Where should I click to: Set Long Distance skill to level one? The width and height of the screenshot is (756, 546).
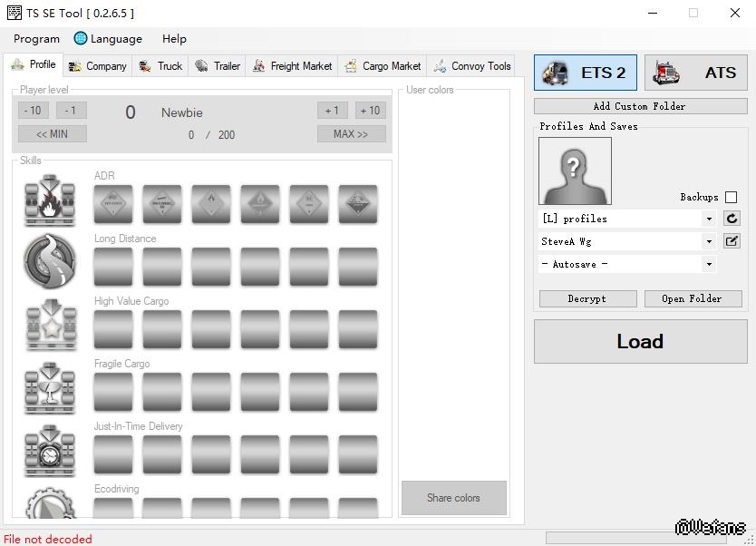(113, 267)
